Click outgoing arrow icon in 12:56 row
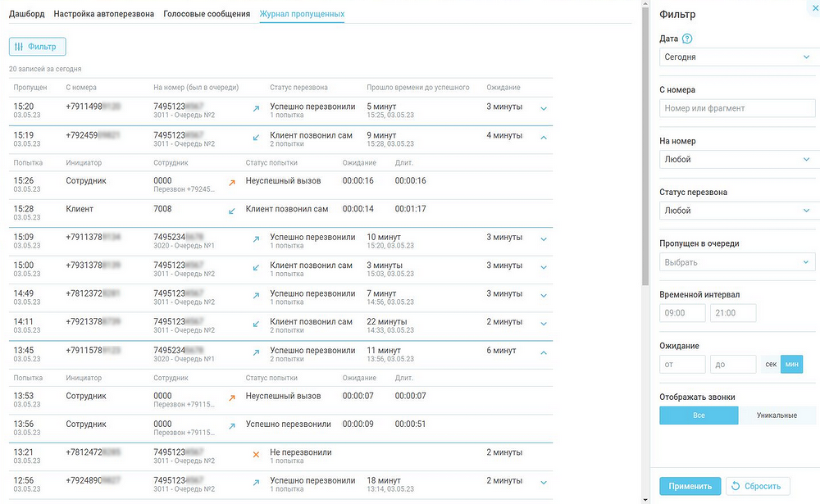Screen dimensions: 820x504 pos(256,483)
